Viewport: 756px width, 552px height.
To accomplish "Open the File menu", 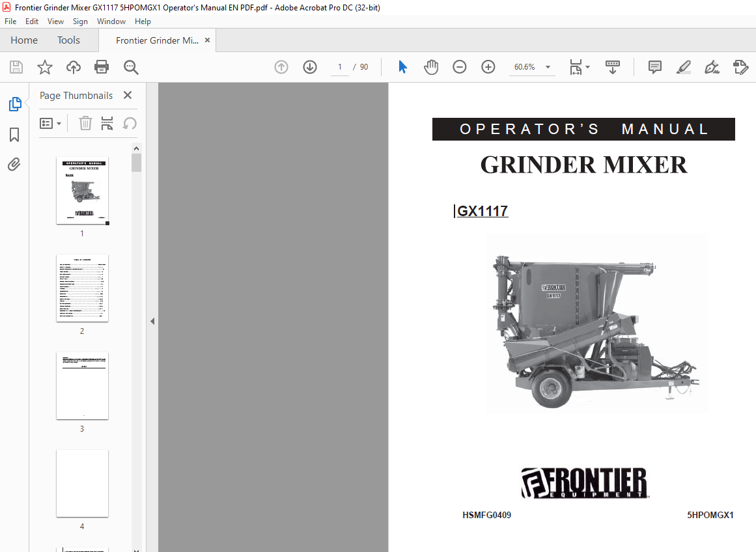I will 10,21.
